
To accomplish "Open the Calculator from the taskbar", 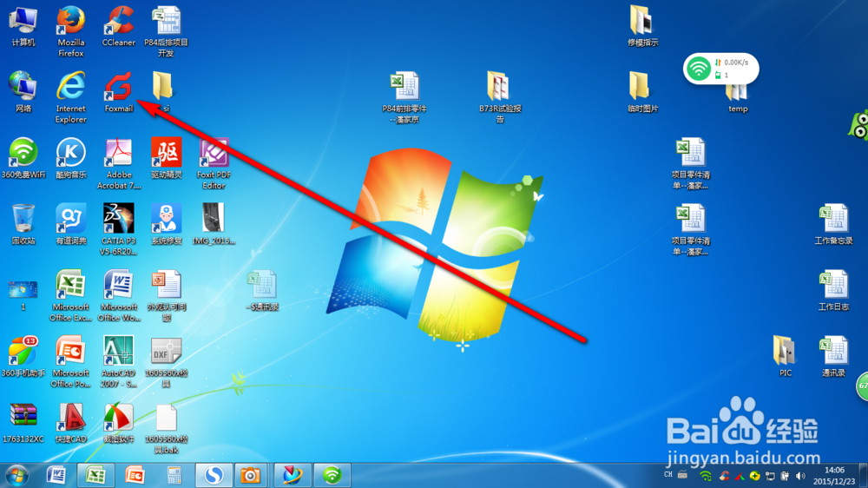I will [174, 475].
